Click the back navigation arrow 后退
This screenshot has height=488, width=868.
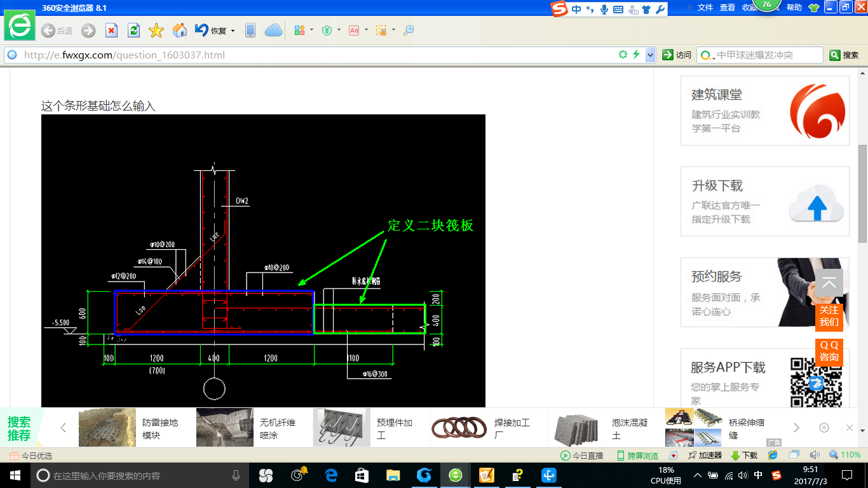click(x=57, y=30)
